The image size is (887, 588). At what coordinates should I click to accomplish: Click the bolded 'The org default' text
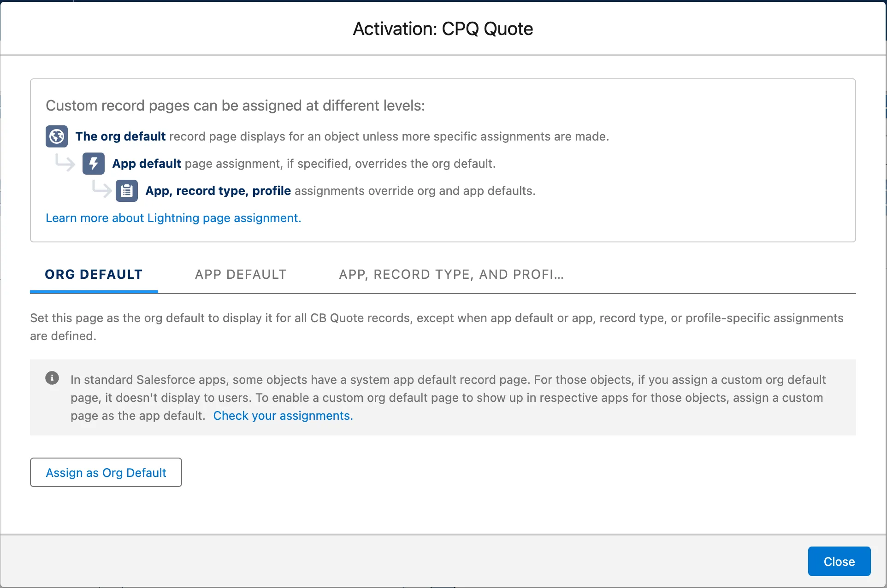click(121, 136)
